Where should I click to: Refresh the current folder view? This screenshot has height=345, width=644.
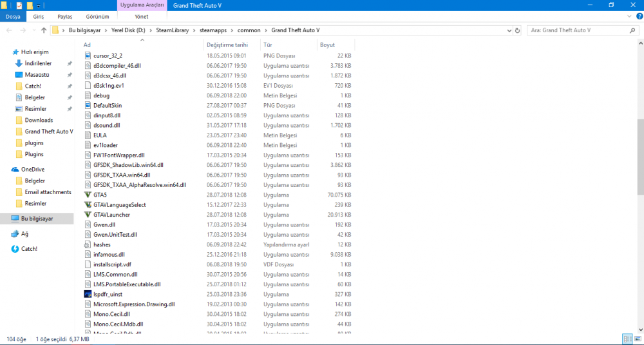(x=518, y=30)
